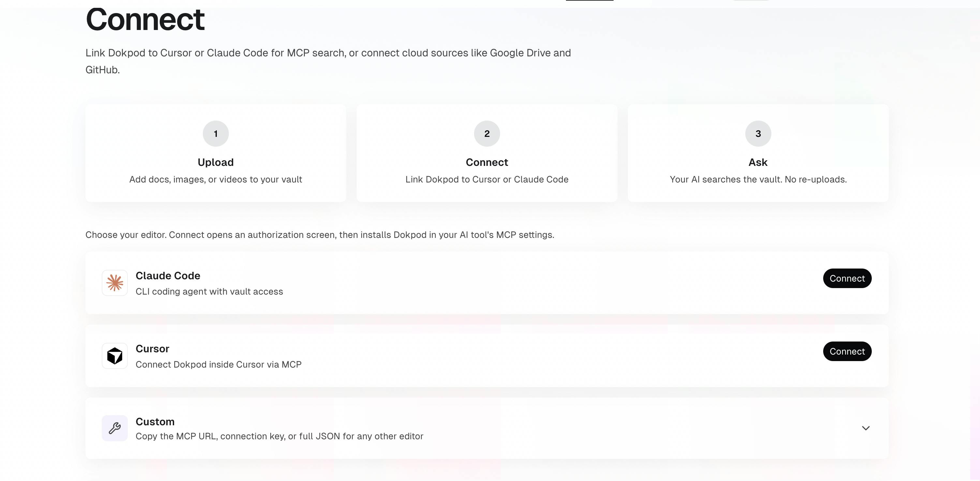Click 'Your AI searches the vault' description
Screen dimensions: 980x481
point(758,180)
